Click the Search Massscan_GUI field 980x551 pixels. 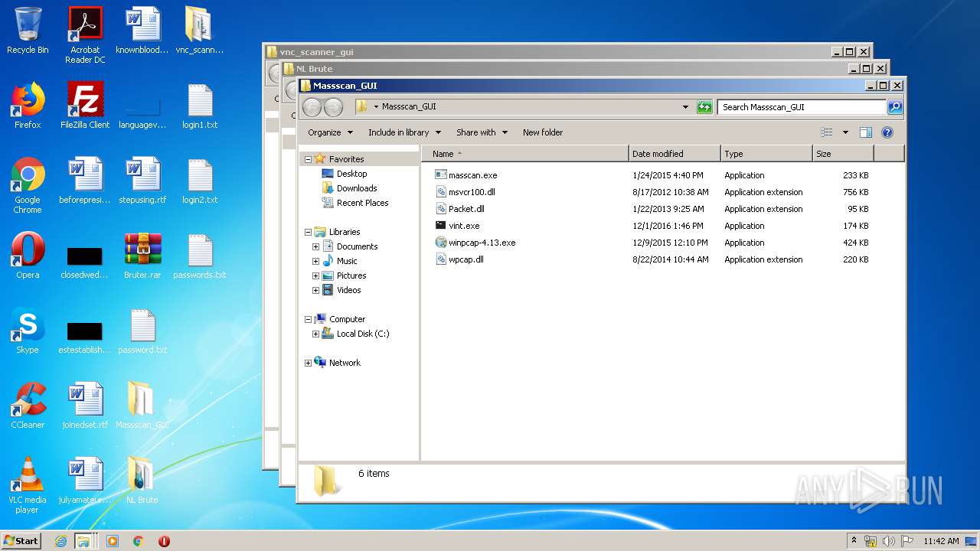(802, 107)
